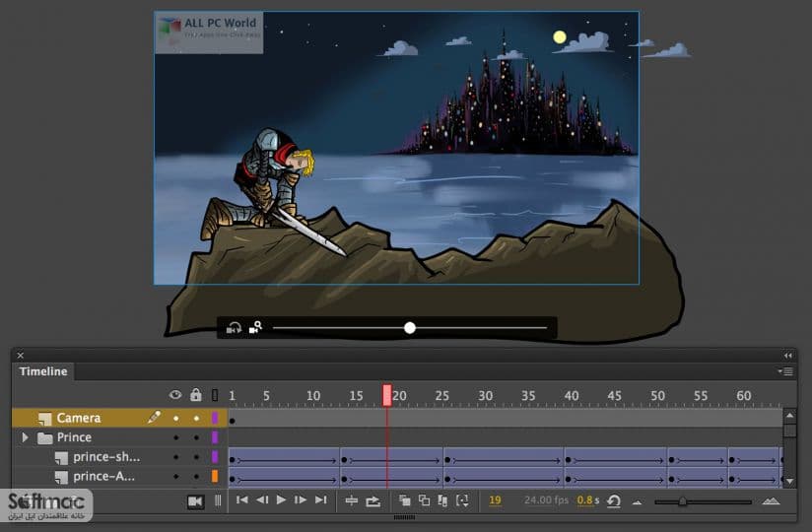This screenshot has height=532, width=812.
Task: Collapse the panel with the double arrows
Action: pyautogui.click(x=787, y=356)
